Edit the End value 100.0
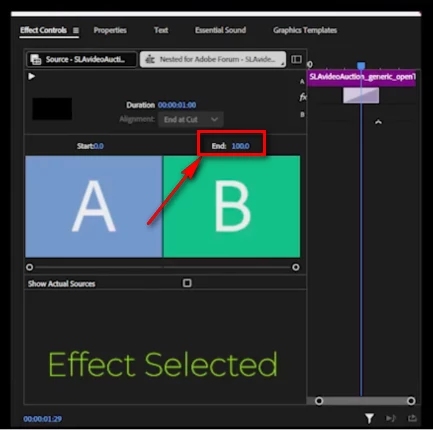 [240, 146]
